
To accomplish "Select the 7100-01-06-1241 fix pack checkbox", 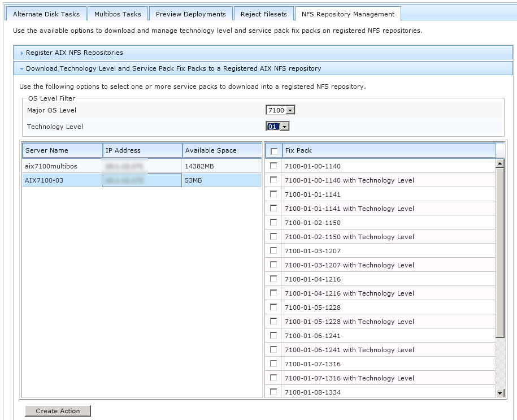I will tap(274, 336).
